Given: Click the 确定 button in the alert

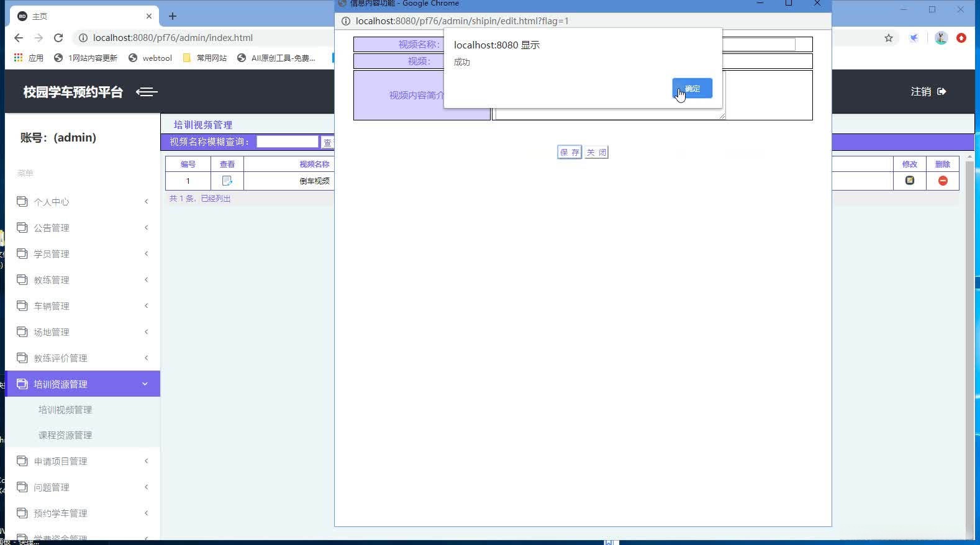Looking at the screenshot, I should 692,88.
